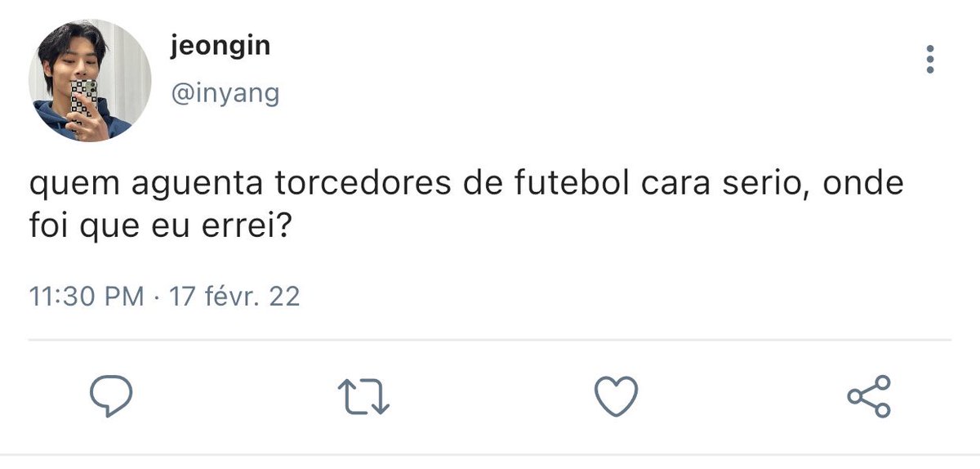Image resolution: width=980 pixels, height=469 pixels.
Task: Reply to the tweet via speech bubble icon
Action: click(x=111, y=397)
